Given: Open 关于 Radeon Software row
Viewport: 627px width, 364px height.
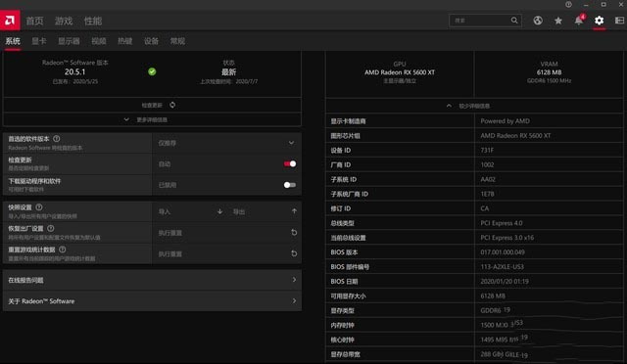Looking at the screenshot, I should (152, 300).
